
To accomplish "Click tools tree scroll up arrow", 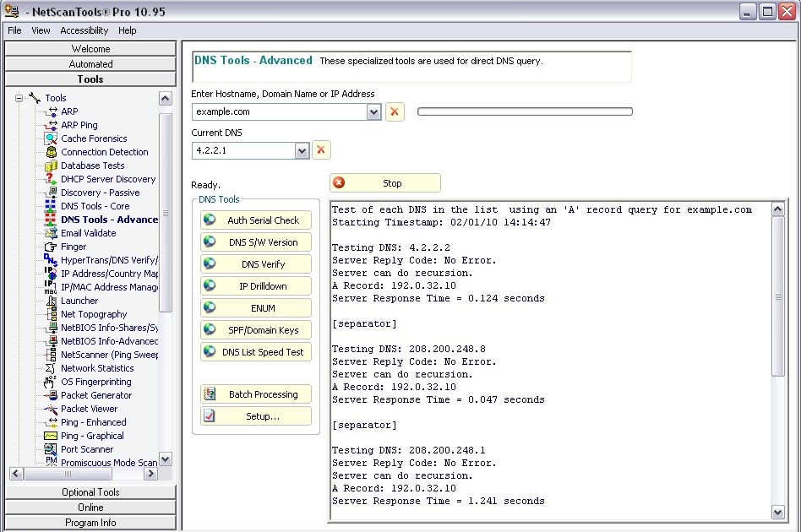I will point(166,99).
